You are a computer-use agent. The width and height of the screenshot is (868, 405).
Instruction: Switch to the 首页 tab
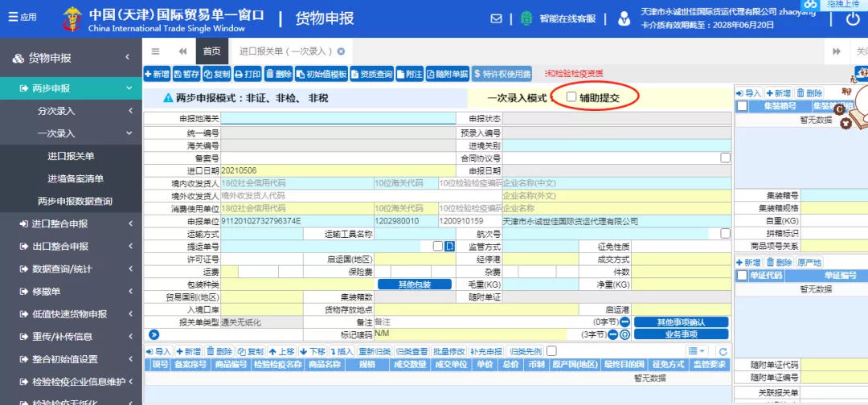pyautogui.click(x=211, y=51)
